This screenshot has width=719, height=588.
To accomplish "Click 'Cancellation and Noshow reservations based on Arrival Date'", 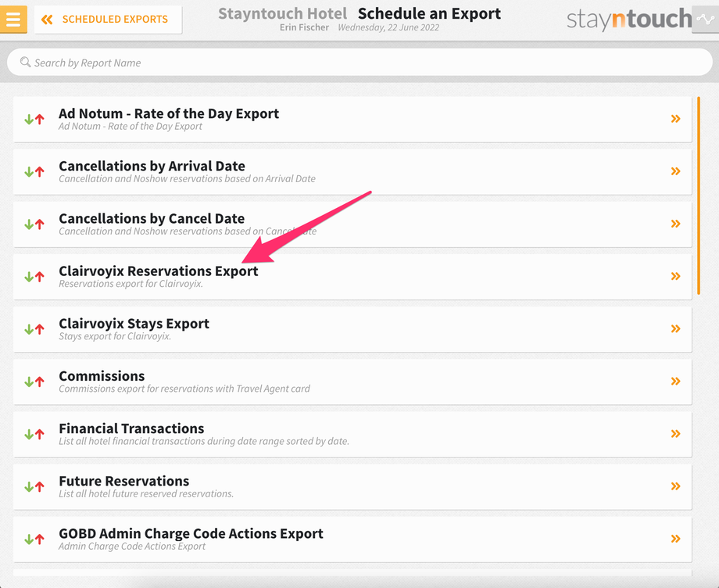I will (187, 178).
